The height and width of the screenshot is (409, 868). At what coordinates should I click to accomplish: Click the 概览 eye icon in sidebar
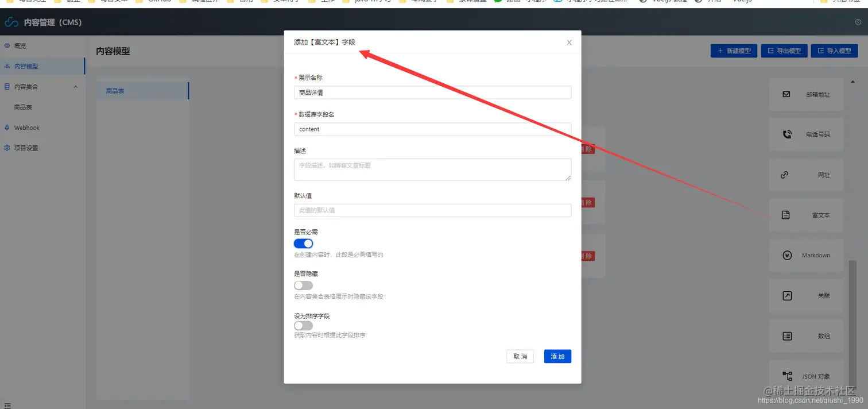point(7,45)
